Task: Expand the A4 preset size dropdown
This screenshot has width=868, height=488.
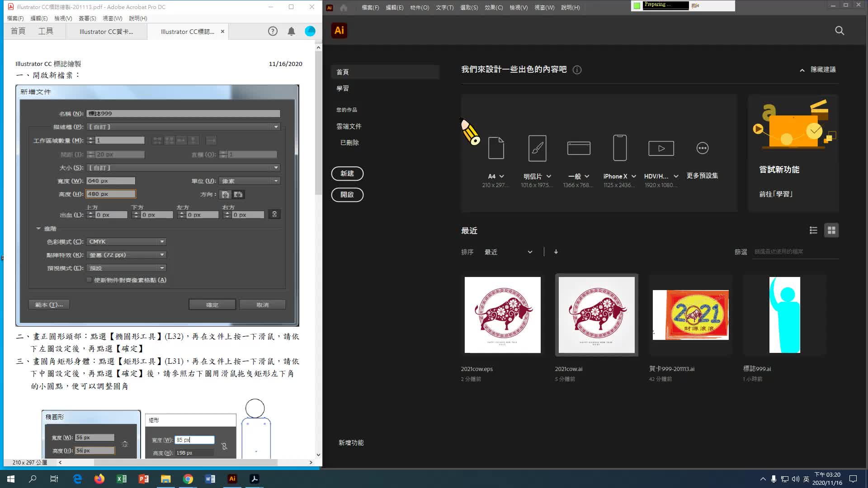Action: click(501, 176)
